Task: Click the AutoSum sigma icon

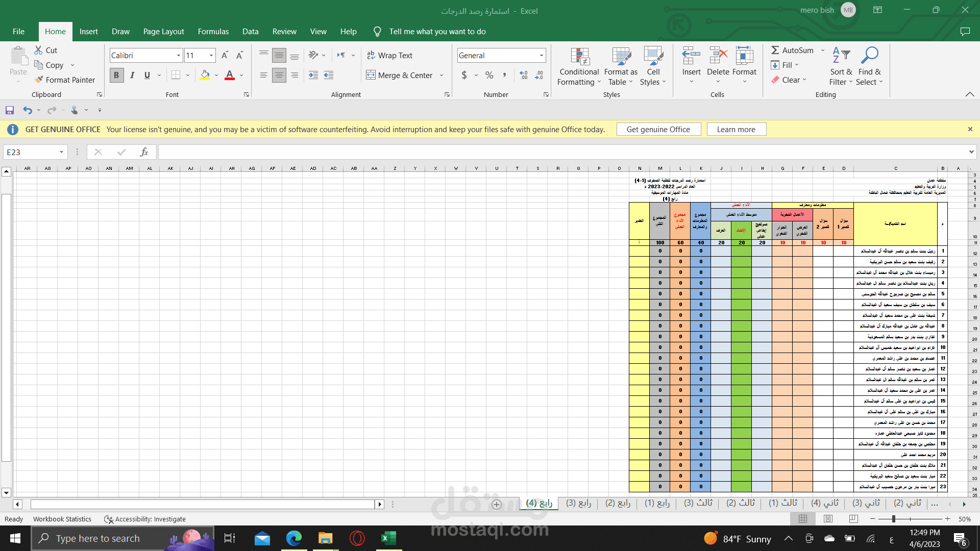Action: (775, 50)
